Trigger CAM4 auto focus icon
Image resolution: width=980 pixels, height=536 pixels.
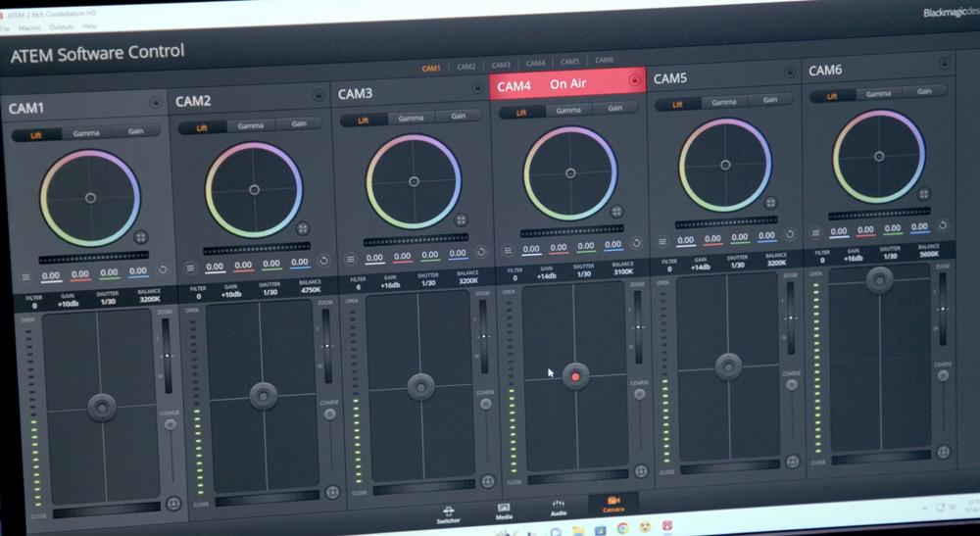(641, 471)
